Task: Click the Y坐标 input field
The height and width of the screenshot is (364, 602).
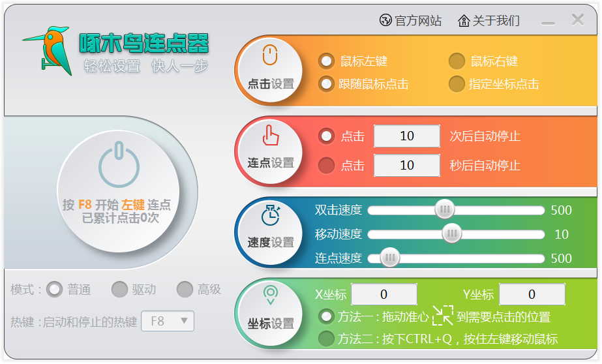Action: [x=532, y=295]
